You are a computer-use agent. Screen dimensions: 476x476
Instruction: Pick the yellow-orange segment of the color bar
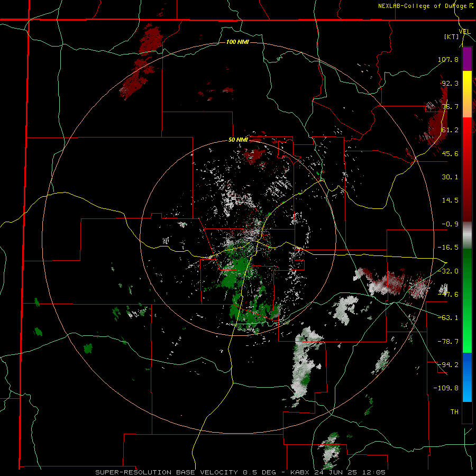(x=467, y=94)
